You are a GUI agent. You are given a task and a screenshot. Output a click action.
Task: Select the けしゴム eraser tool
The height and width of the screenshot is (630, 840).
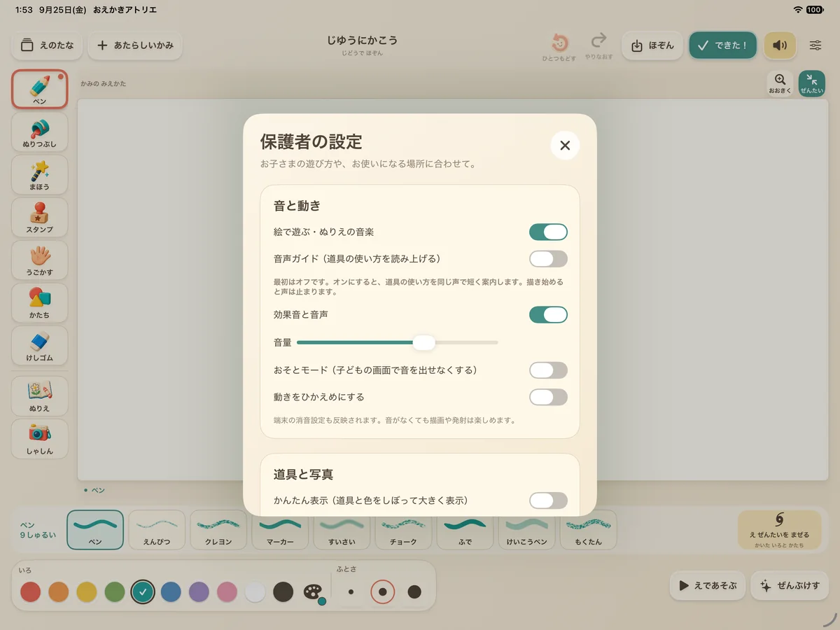[x=40, y=346]
